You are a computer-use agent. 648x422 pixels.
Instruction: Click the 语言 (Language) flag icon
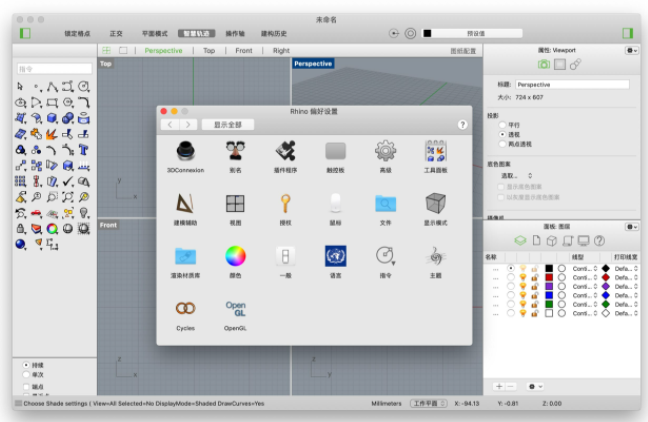[335, 257]
